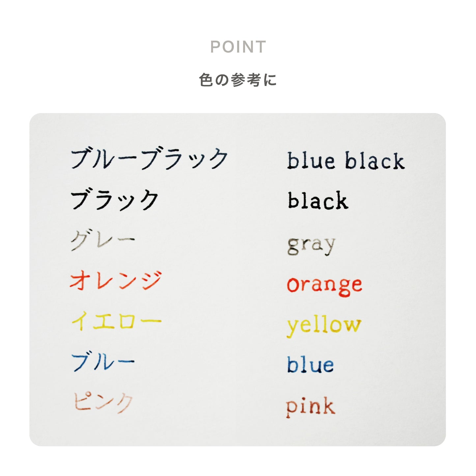
Task: Select the イエロー katakana sample in yellow
Action: [116, 321]
